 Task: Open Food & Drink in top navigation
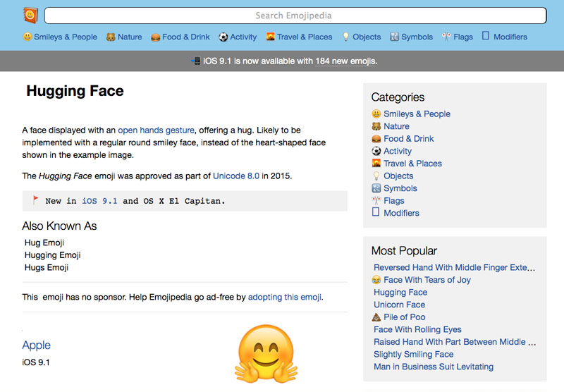(x=186, y=37)
